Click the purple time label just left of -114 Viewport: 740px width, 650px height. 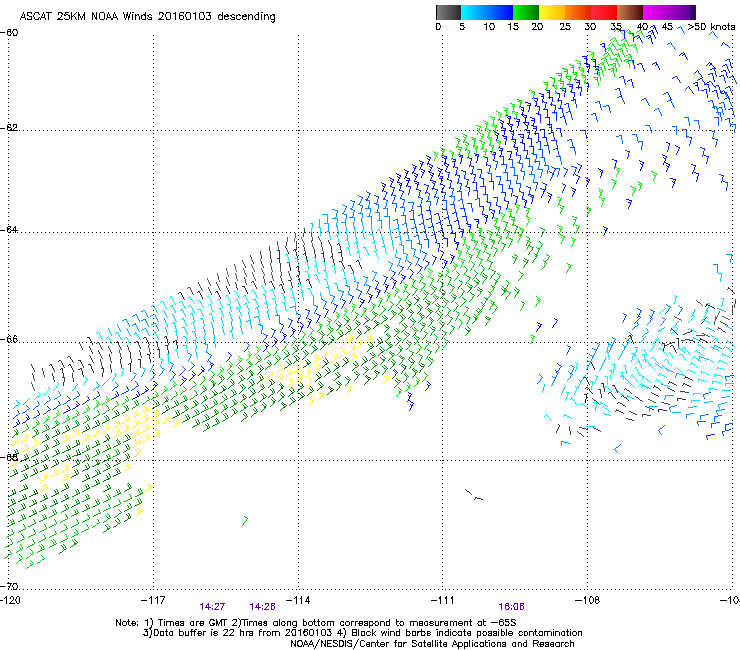pos(262,607)
